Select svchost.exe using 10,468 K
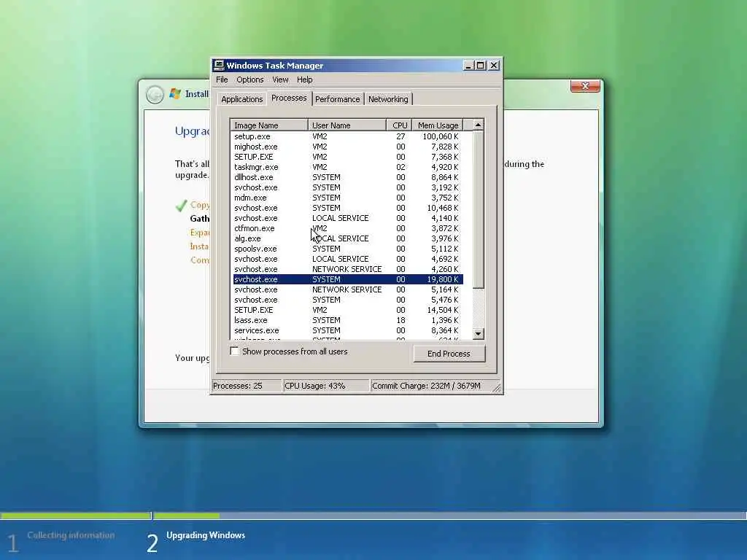The width and height of the screenshot is (747, 560). click(348, 208)
